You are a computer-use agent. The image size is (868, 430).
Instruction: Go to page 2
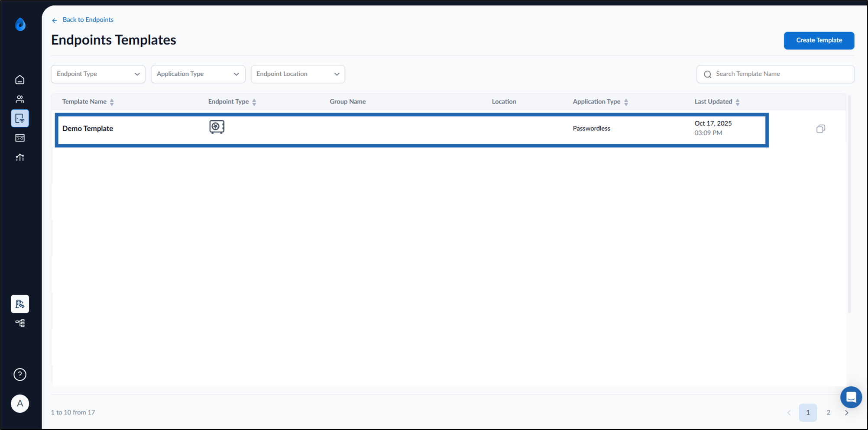pyautogui.click(x=828, y=413)
